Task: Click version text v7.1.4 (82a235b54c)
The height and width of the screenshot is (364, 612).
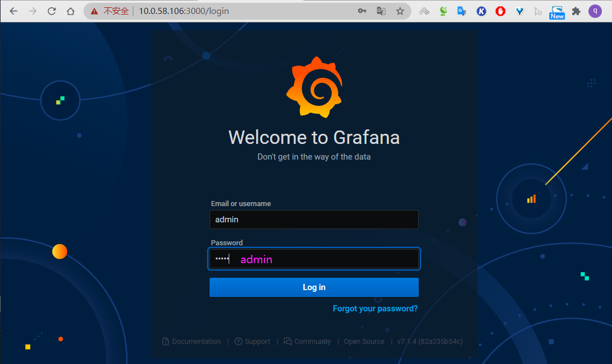Action: [x=430, y=342]
